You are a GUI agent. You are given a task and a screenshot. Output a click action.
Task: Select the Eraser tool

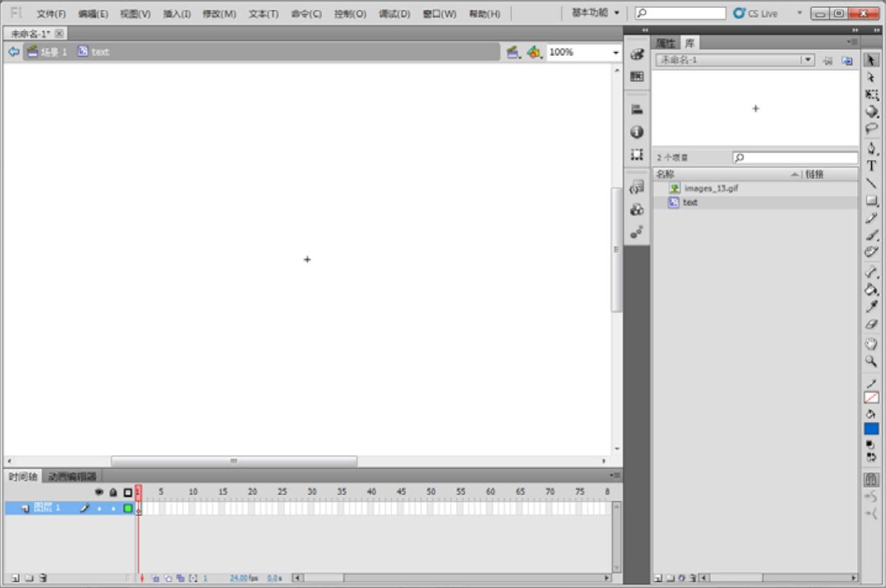click(871, 324)
